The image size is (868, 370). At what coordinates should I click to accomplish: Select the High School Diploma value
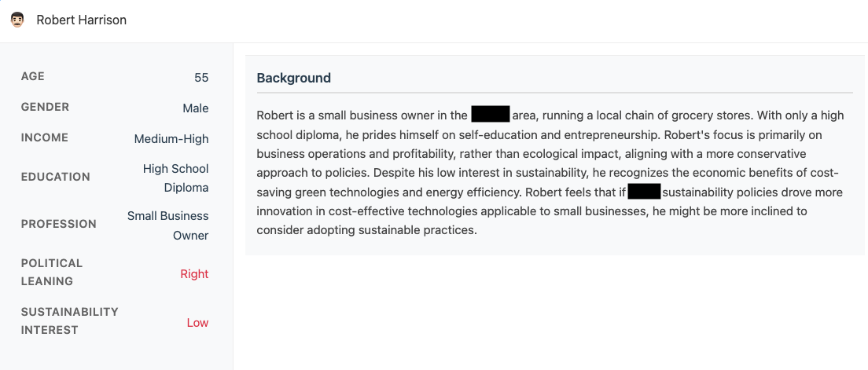[x=176, y=178]
